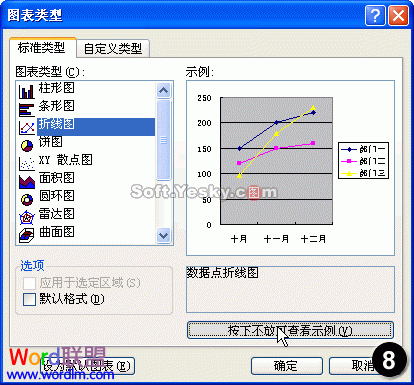
Task: Select the 圆环图 list entry text
Action: tap(56, 196)
